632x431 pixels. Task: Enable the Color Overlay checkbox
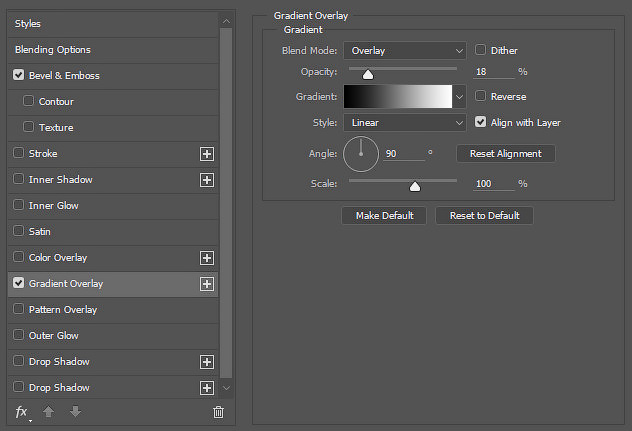[x=19, y=257]
